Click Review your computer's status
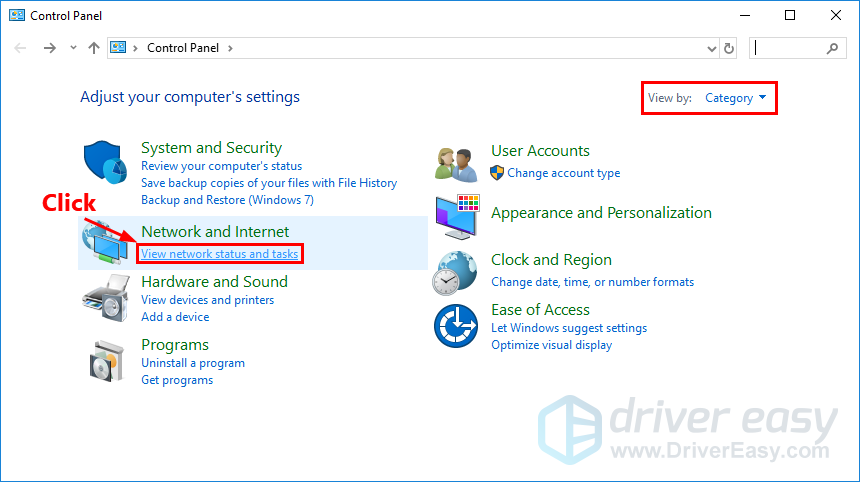The height and width of the screenshot is (482, 860). [x=221, y=166]
